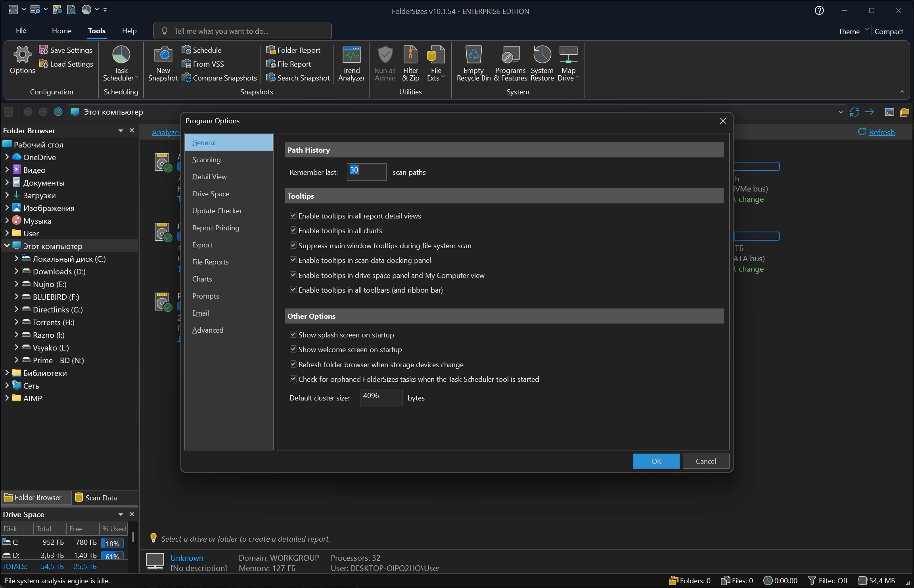Click the Compact button
The height and width of the screenshot is (588, 914).
pyautogui.click(x=889, y=31)
